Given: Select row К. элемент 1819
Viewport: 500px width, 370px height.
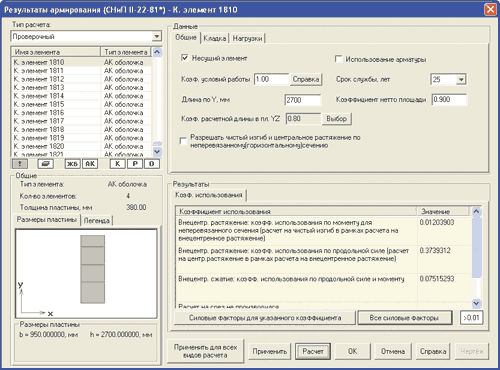Looking at the screenshot, I should [x=82, y=138].
